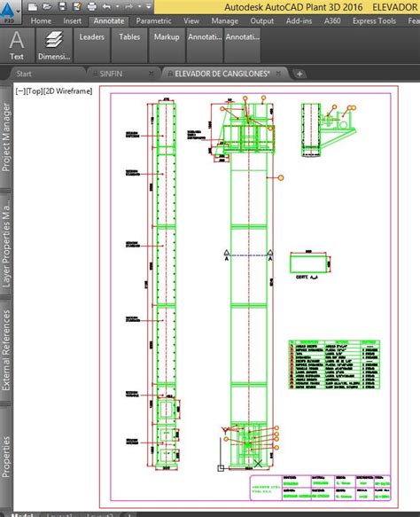Click the Text panel button
This screenshot has height=517, width=420.
pyautogui.click(x=17, y=45)
